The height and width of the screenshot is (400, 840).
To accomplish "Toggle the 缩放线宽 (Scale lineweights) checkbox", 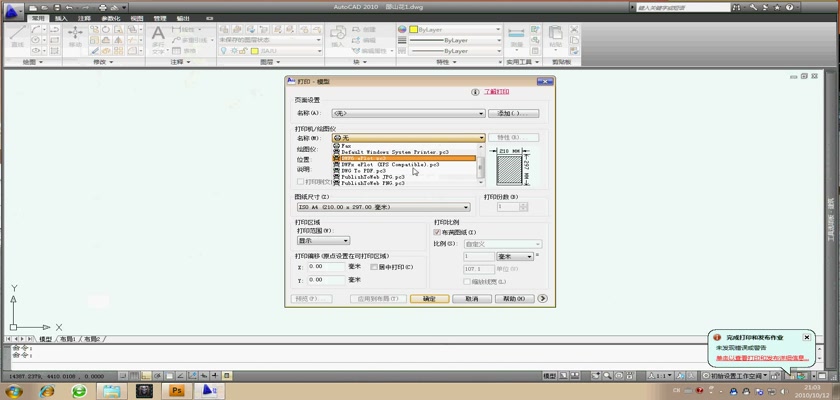I will coord(467,281).
